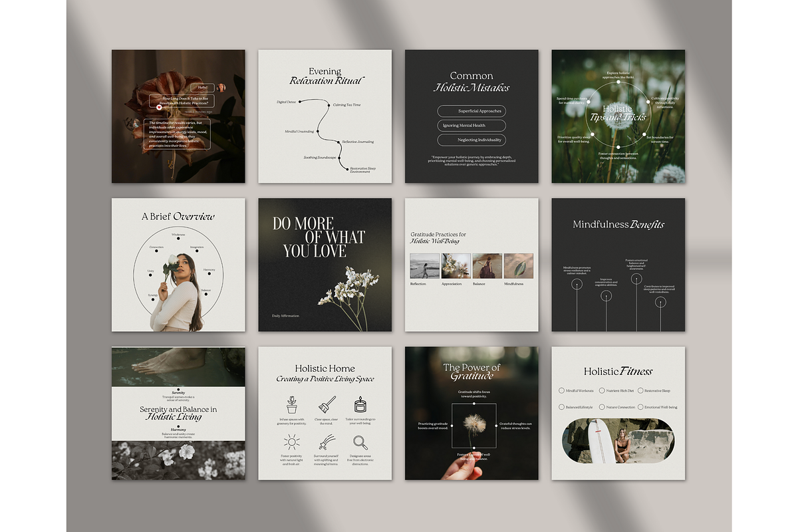Click the dot under Wholeness label
The height and width of the screenshot is (532, 798).
[178, 239]
